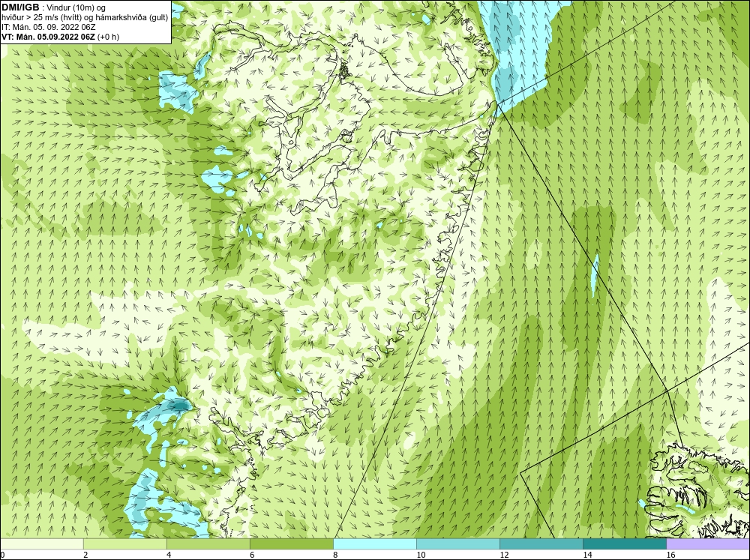Click the 10–12 m/s cyan legend swatch
This screenshot has height=560, width=750.
point(458,544)
